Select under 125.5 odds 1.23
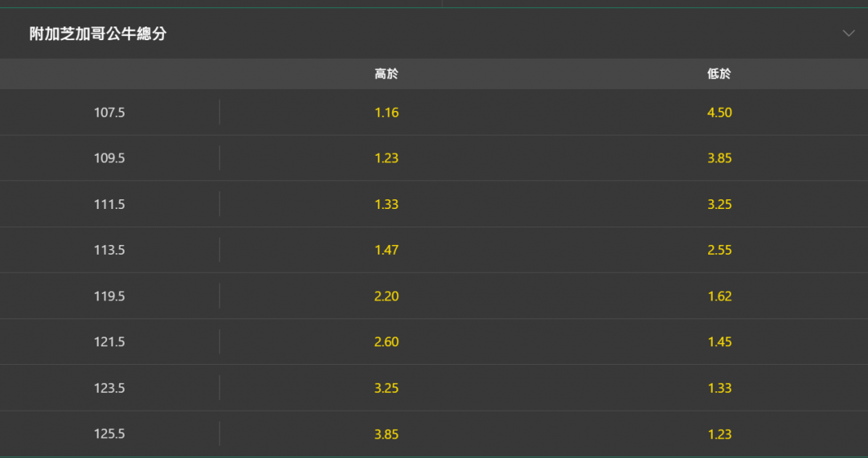 click(x=719, y=434)
